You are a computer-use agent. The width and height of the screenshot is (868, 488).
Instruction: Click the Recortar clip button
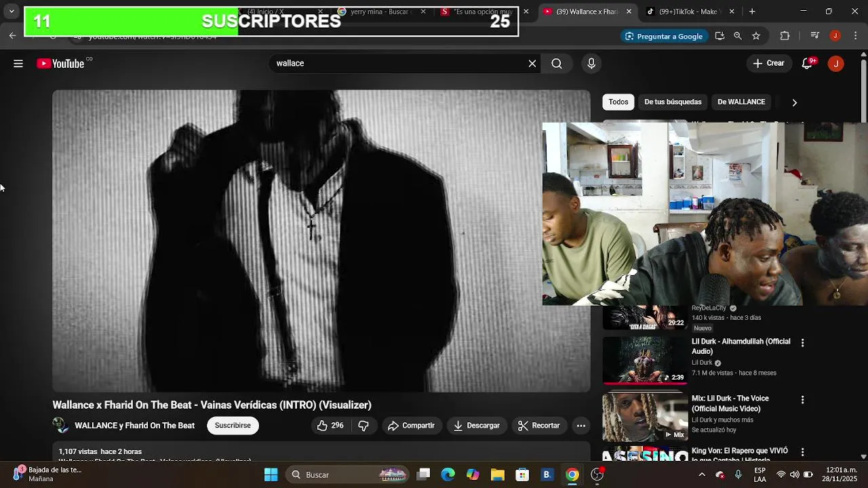pyautogui.click(x=539, y=426)
